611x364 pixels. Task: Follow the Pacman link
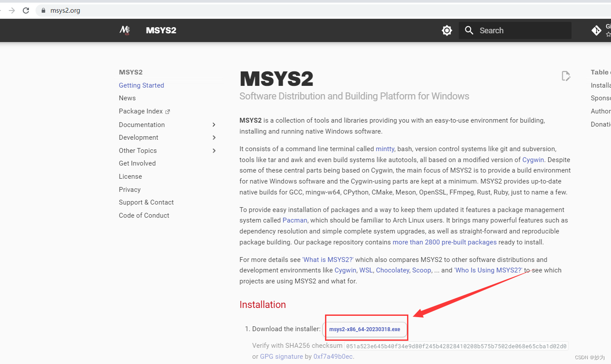pyautogui.click(x=295, y=220)
